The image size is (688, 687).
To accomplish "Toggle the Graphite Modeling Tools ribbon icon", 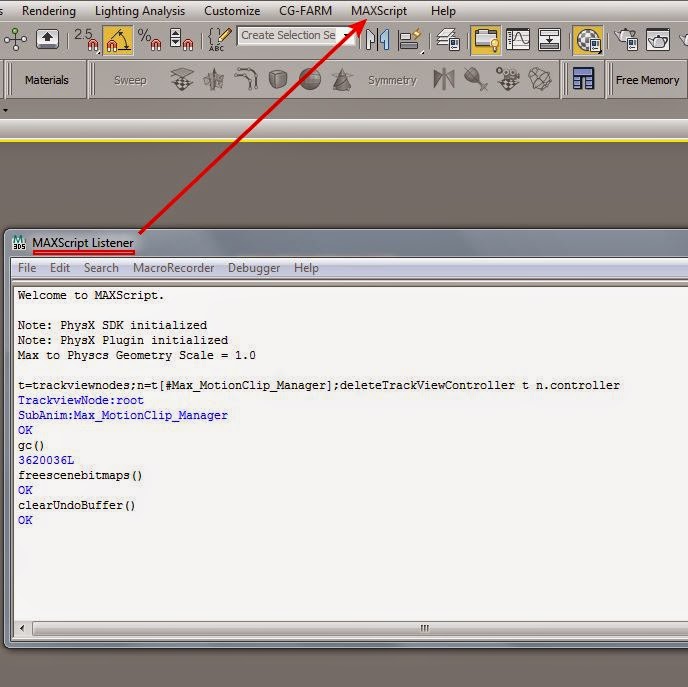I will (x=486, y=40).
